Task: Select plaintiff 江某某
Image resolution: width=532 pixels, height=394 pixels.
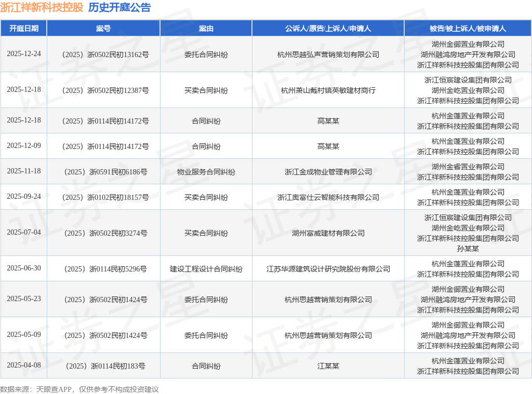Action: tap(328, 366)
